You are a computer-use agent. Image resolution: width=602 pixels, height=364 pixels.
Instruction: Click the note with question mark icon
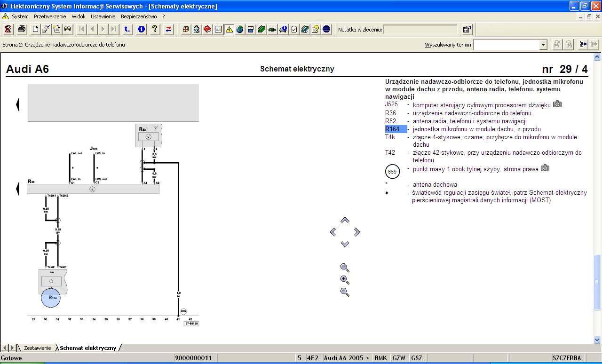click(316, 29)
